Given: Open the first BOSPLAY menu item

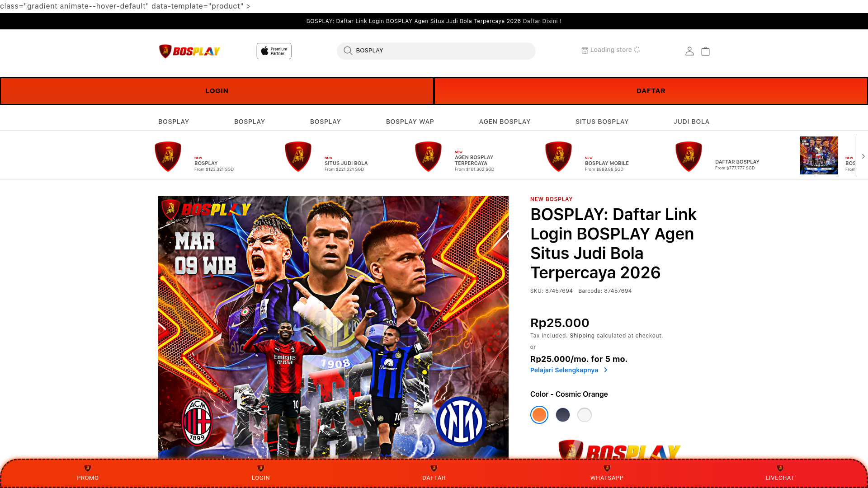Looking at the screenshot, I should (174, 122).
